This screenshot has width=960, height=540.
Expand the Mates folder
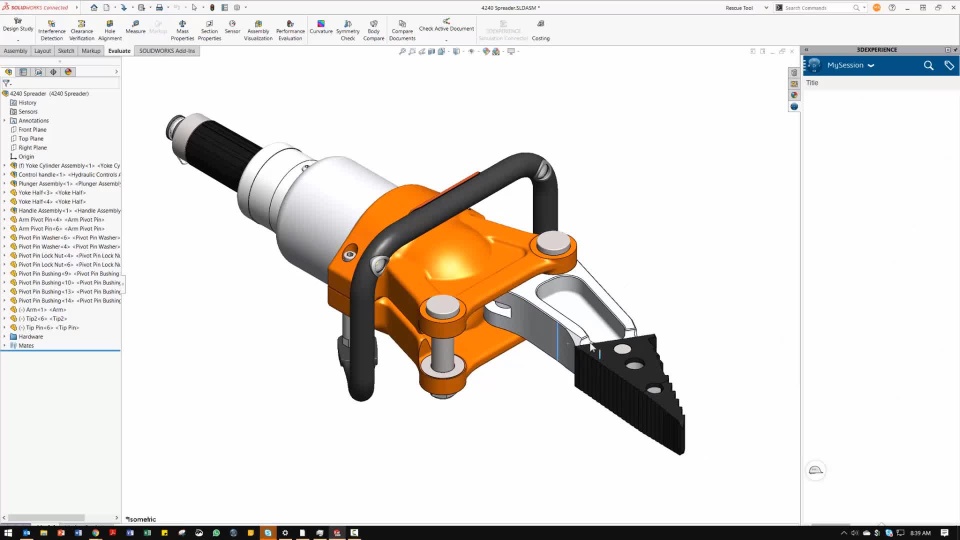coord(5,345)
